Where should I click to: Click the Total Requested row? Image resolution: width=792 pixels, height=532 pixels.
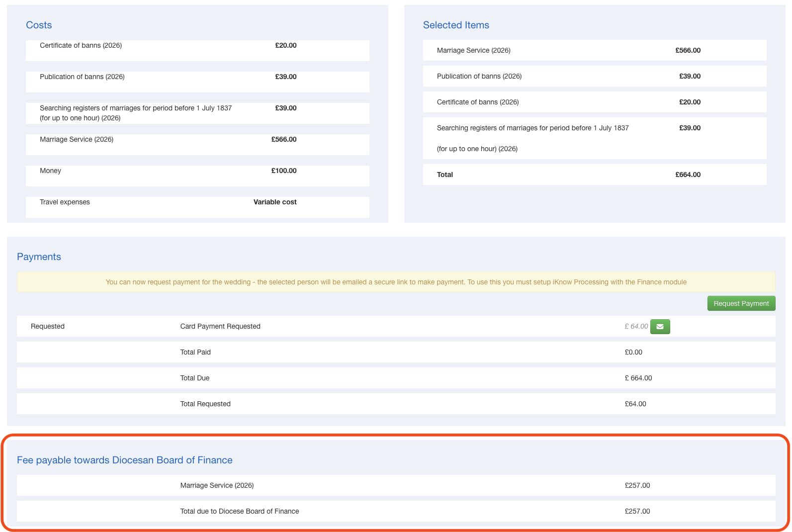[x=396, y=404]
